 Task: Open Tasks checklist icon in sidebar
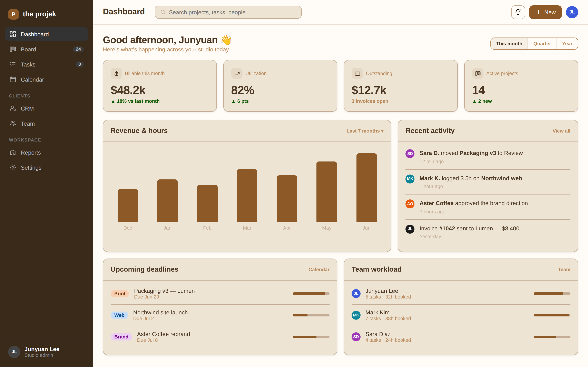coord(13,64)
